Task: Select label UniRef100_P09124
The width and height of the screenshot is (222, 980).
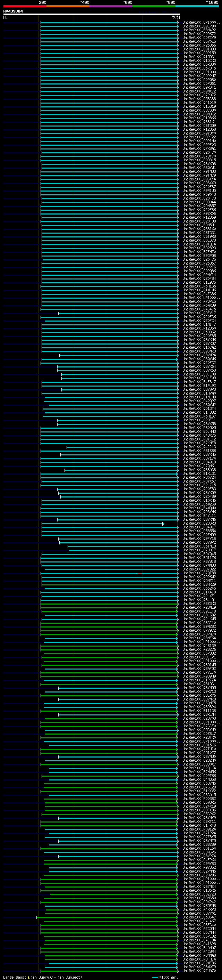Action: [199, 829]
